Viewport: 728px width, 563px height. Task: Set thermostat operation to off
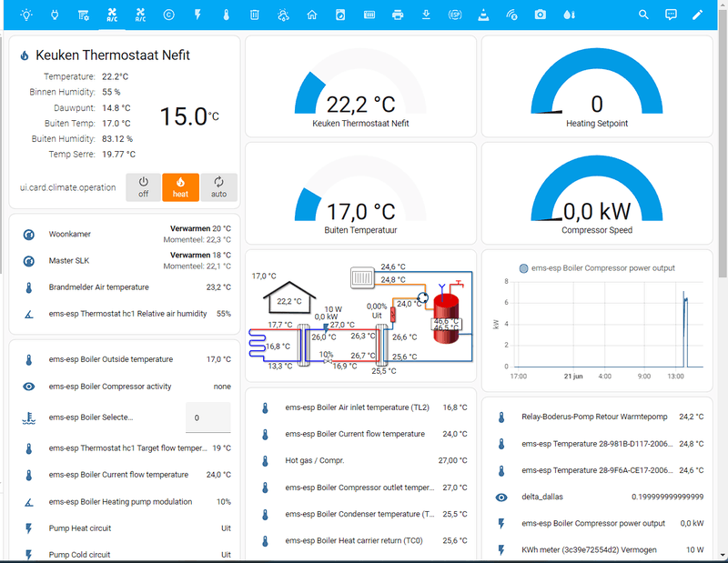pos(144,187)
